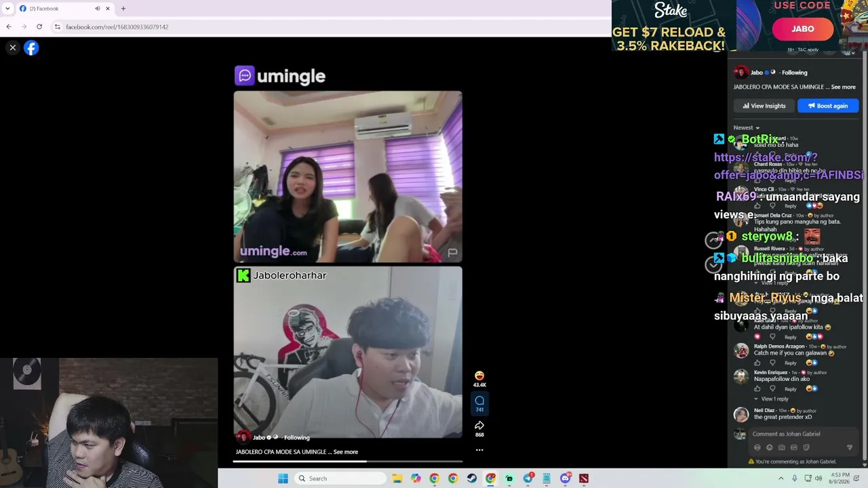Reload the current Facebook page
This screenshot has width=868, height=488.
tap(39, 27)
